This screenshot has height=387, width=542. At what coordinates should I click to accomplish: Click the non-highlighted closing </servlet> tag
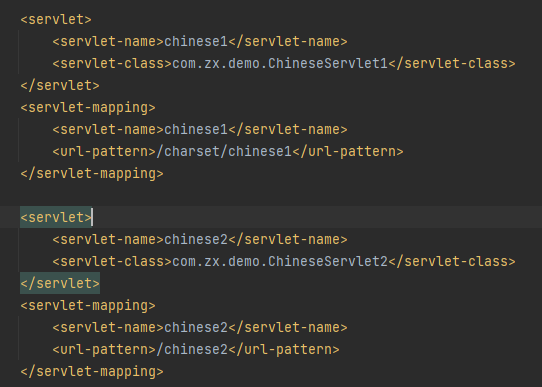click(60, 85)
